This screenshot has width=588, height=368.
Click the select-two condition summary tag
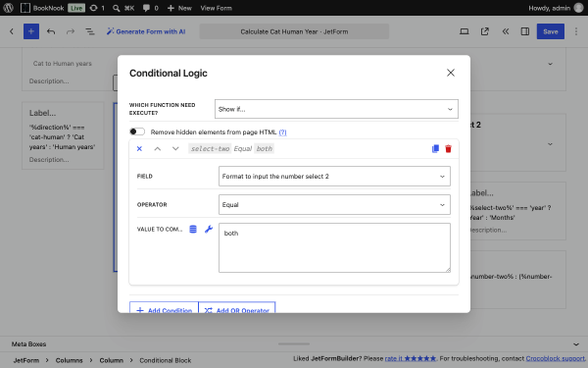pos(210,149)
